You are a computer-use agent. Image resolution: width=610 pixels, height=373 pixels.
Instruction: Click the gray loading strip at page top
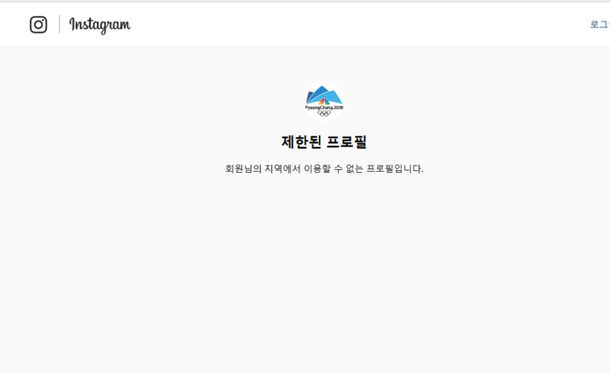305,1
